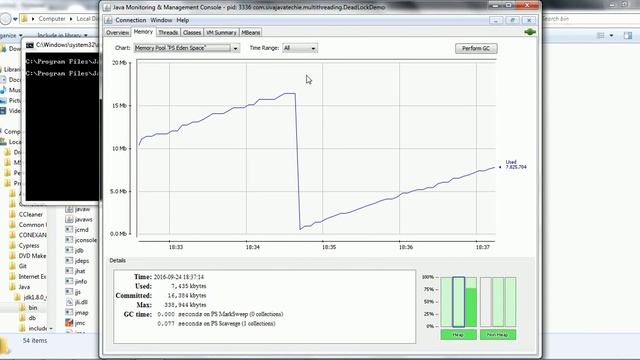Select bin folder in Explorer tree
This screenshot has height=360, width=640.
pyautogui.click(x=33, y=308)
